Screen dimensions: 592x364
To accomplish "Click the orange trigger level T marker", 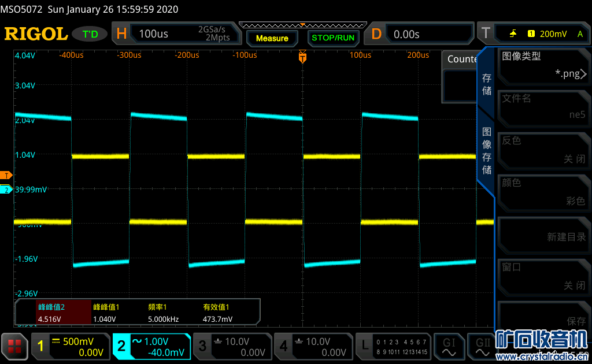I will (x=7, y=175).
